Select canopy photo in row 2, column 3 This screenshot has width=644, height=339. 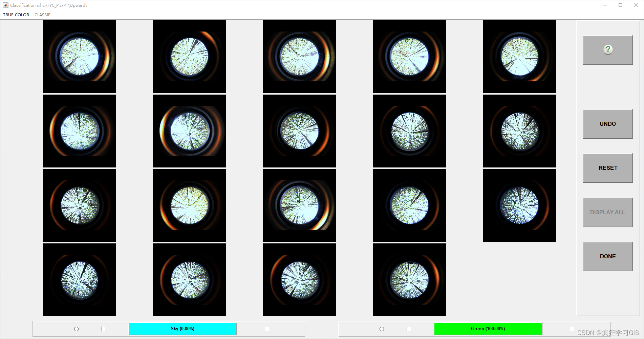pyautogui.click(x=299, y=131)
